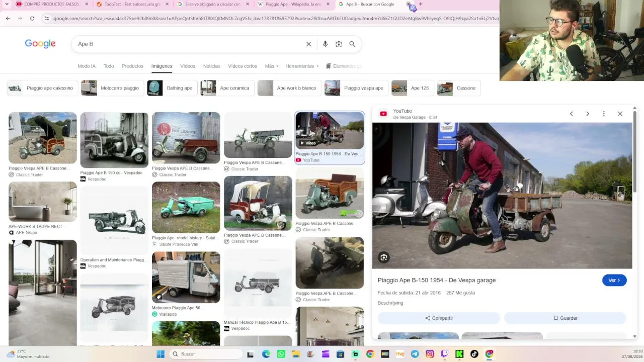This screenshot has width=644, height=362.
Task: Open the Kick app from the taskbar
Action: [x=459, y=354]
